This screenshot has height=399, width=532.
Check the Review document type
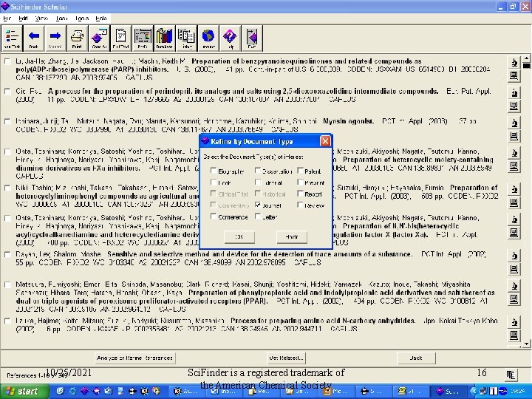pos(300,205)
